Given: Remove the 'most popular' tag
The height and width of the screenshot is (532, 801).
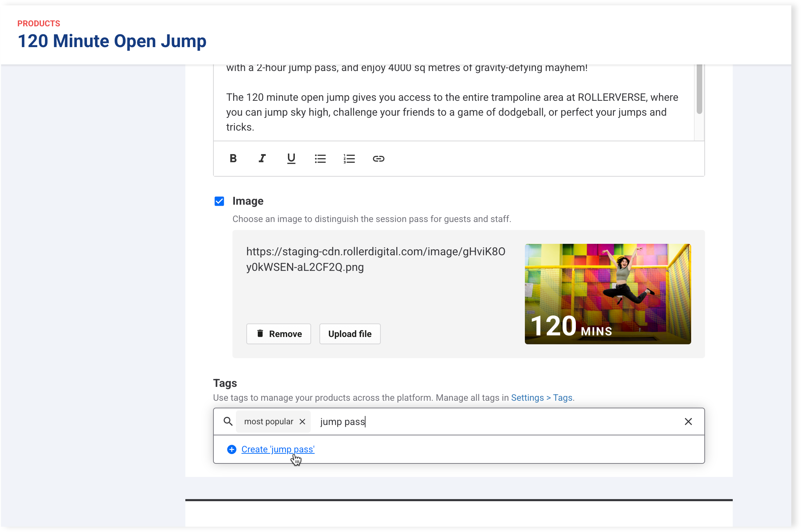Looking at the screenshot, I should 302,422.
